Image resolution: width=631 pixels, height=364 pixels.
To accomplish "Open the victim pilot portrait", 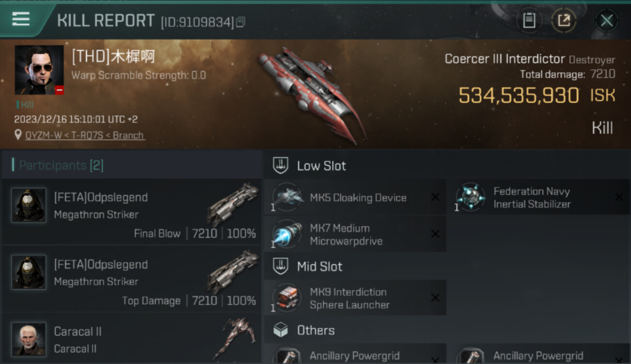I will (x=39, y=70).
